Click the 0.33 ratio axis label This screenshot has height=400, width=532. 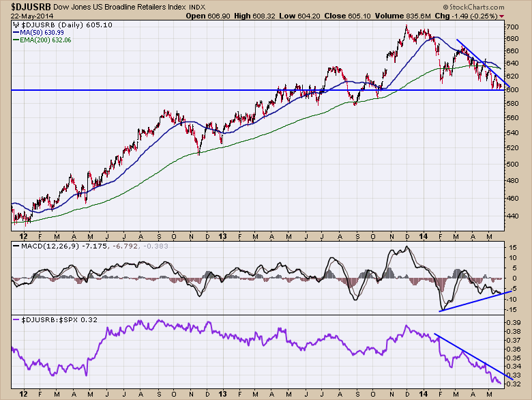click(514, 375)
